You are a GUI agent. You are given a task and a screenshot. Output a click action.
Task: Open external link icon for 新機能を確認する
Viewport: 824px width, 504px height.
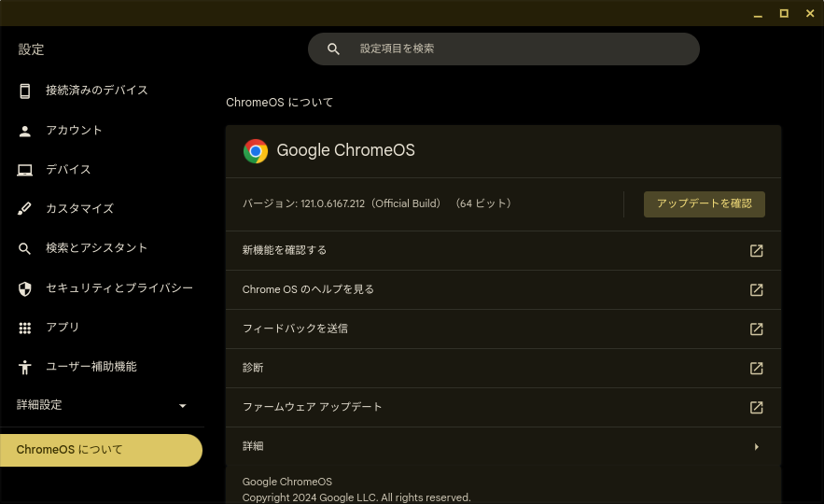click(756, 251)
